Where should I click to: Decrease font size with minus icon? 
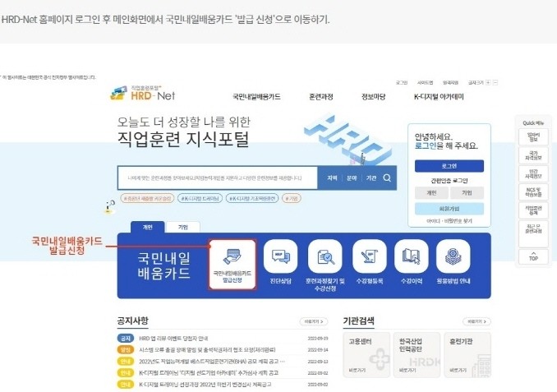tap(495, 82)
